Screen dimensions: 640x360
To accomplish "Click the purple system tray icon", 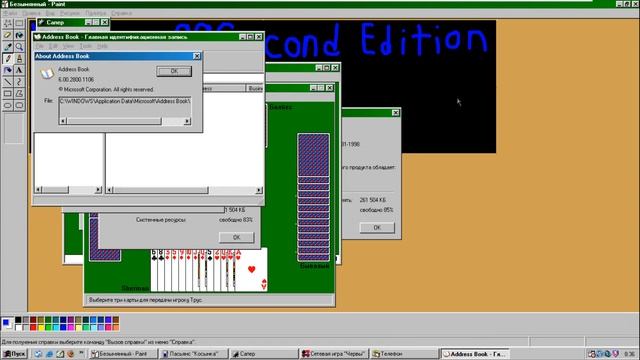I will pos(616,353).
